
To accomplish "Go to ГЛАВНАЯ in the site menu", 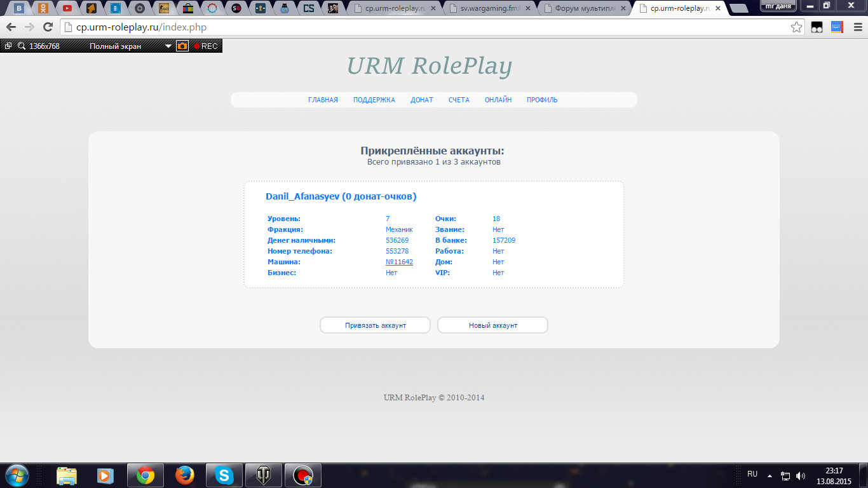I will [x=323, y=100].
